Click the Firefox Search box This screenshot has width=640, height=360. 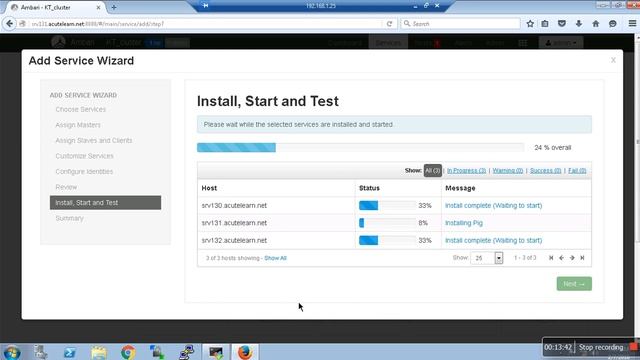(460, 24)
